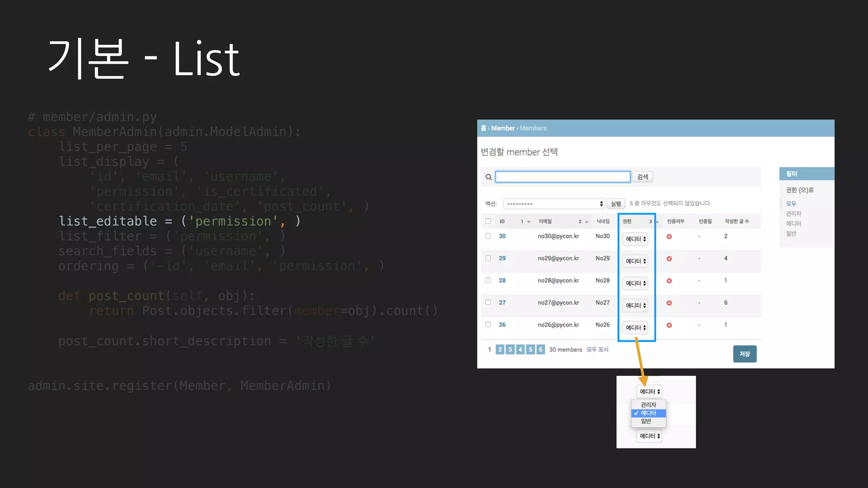Image resolution: width=868 pixels, height=488 pixels.
Task: Go to page 3 of members
Action: pos(510,349)
